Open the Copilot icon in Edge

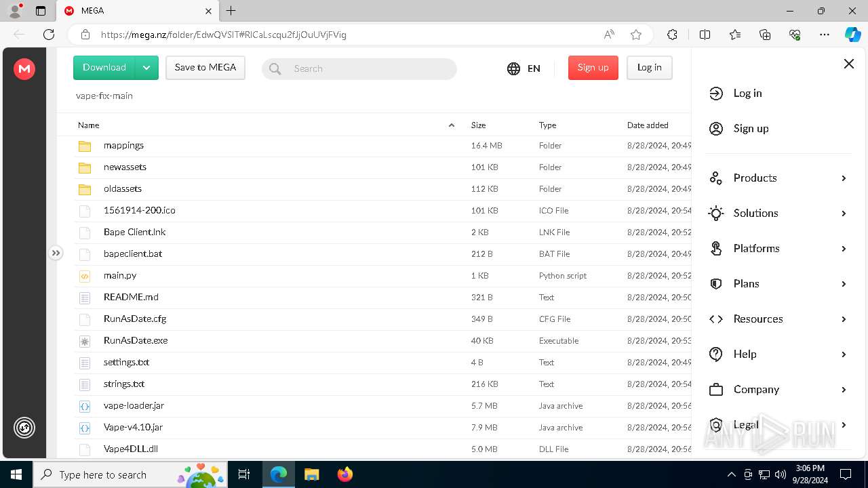point(852,35)
